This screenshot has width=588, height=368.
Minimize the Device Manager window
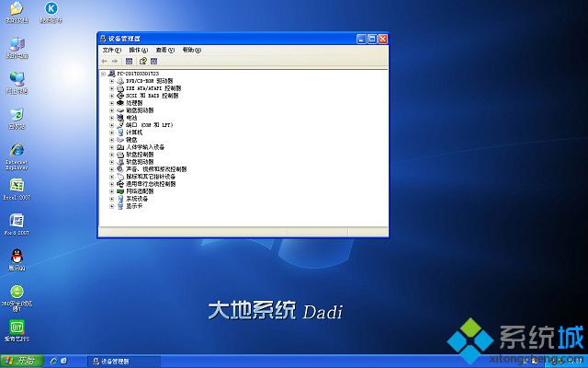point(361,39)
